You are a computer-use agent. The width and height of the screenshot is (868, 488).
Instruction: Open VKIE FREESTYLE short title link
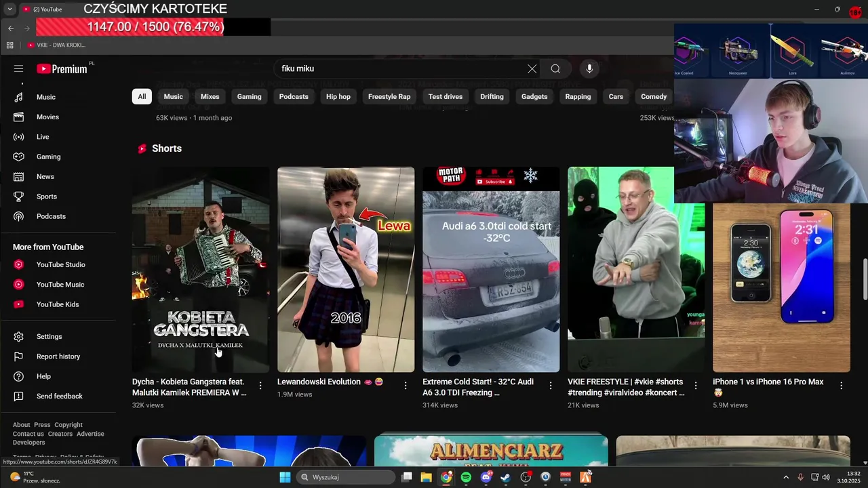(626, 387)
